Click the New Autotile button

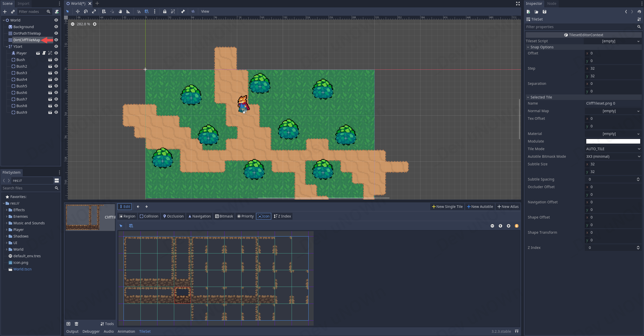coord(480,207)
